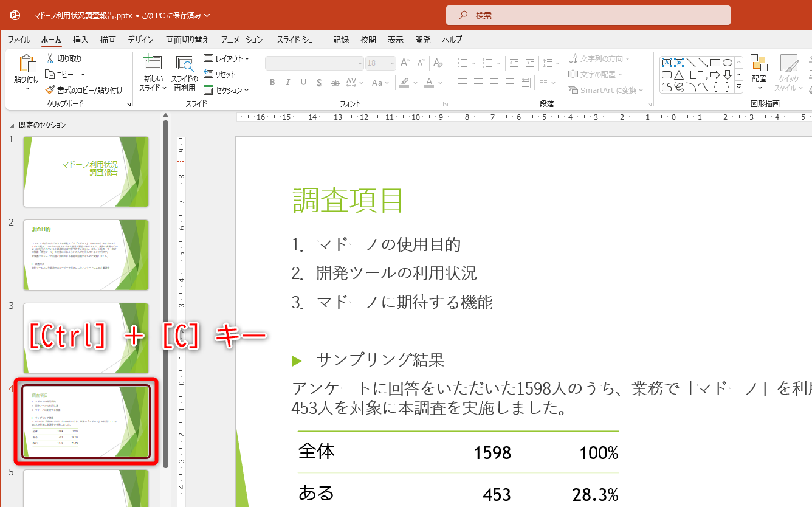The image size is (812, 507).
Task: Open the Section (セクション) dropdown
Action: pos(228,89)
